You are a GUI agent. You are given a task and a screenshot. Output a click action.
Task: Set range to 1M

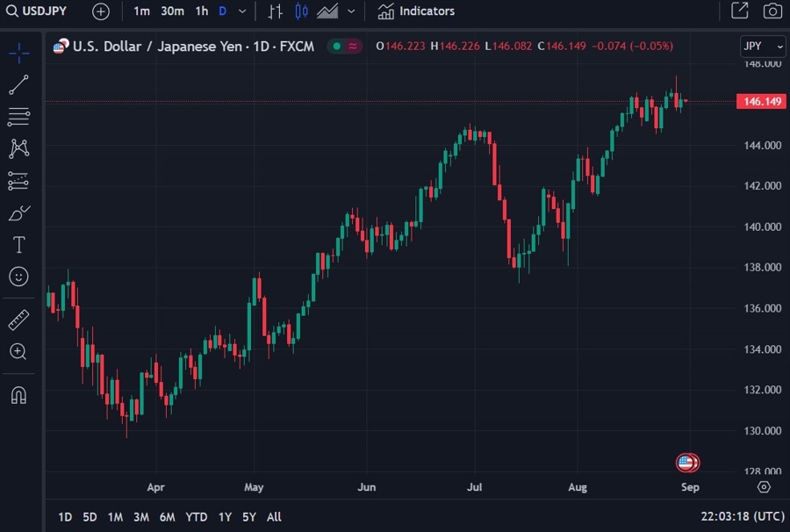pos(115,517)
